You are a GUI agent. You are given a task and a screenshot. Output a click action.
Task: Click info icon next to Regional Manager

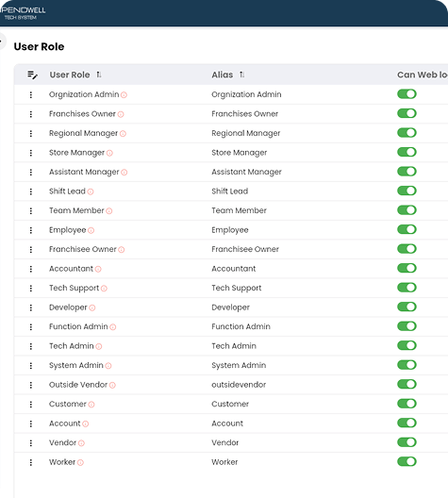123,134
